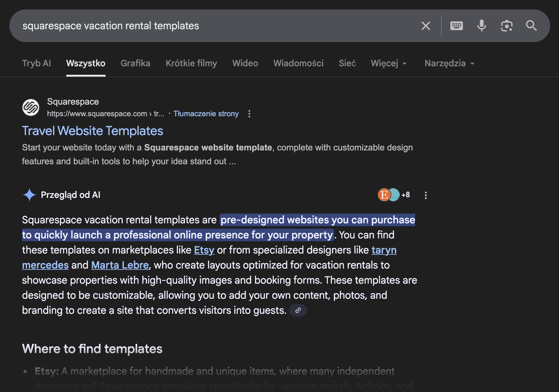Show the +8 additional AI overview sources

pyautogui.click(x=405, y=195)
